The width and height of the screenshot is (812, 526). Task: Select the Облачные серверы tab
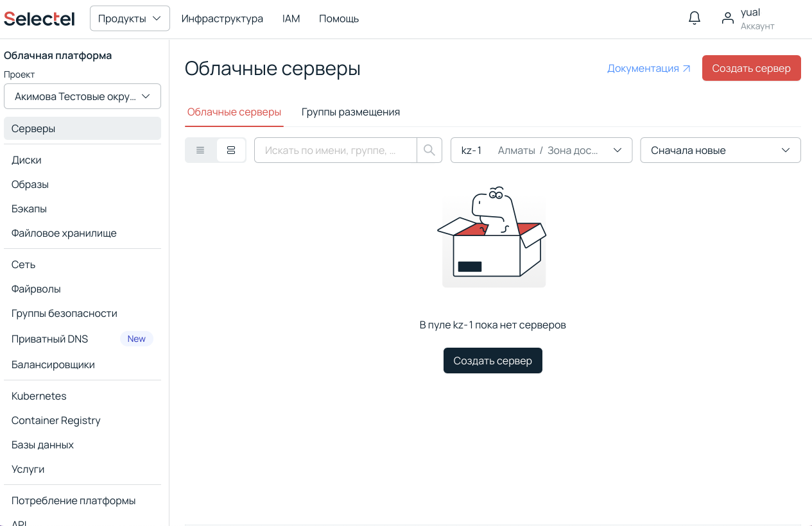(x=234, y=112)
